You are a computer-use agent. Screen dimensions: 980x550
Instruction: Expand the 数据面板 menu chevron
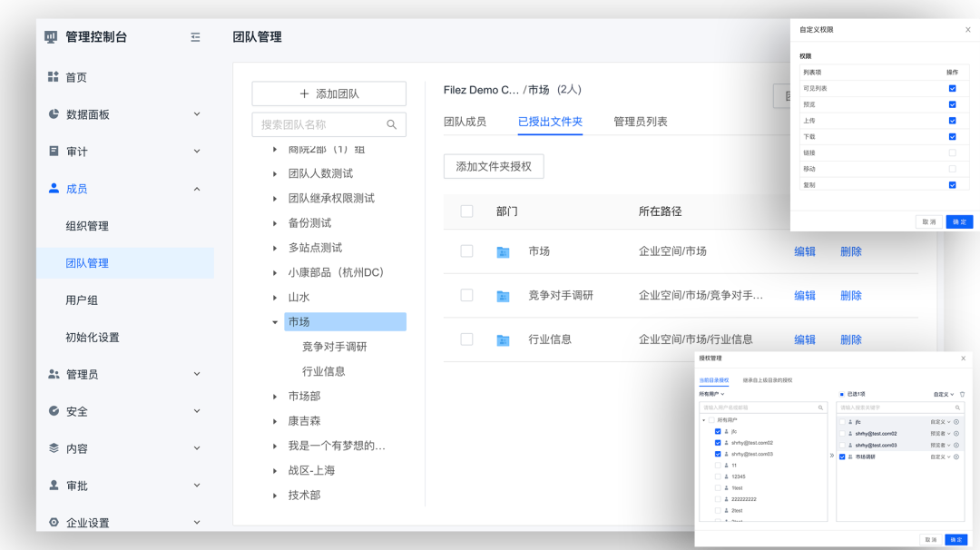pos(197,113)
